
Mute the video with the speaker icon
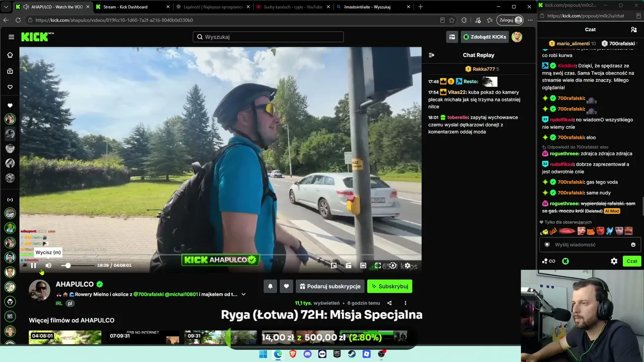[x=48, y=265]
